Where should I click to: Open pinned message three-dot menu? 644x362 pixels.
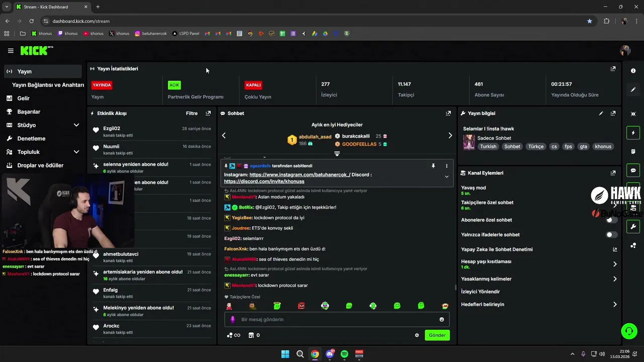[x=446, y=166]
